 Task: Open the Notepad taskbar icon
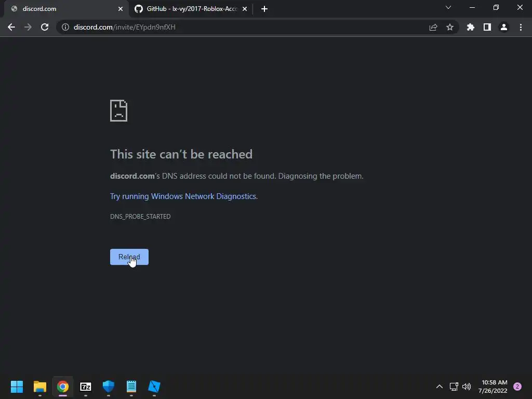(x=131, y=387)
